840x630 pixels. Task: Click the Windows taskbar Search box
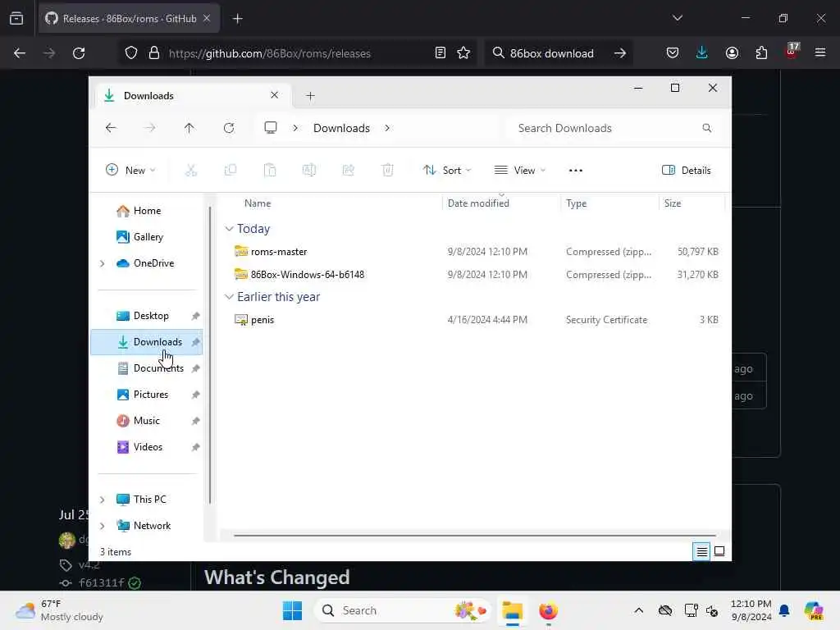[x=403, y=610]
